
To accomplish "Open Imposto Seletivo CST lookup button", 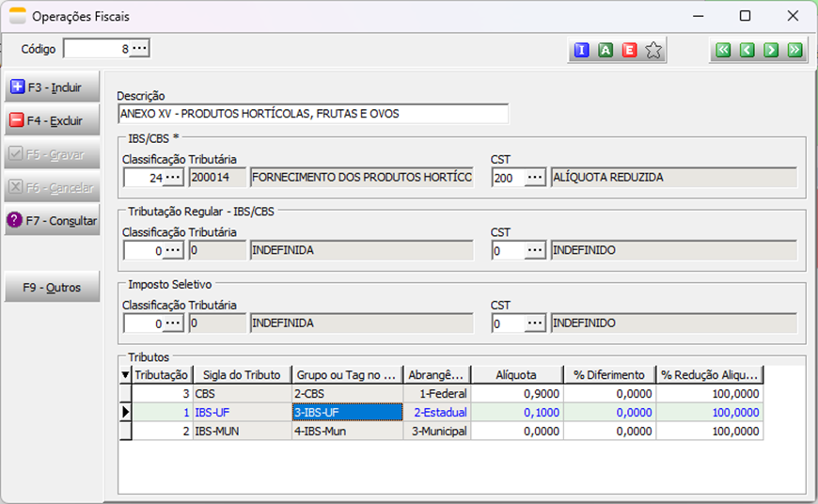I will point(535,323).
